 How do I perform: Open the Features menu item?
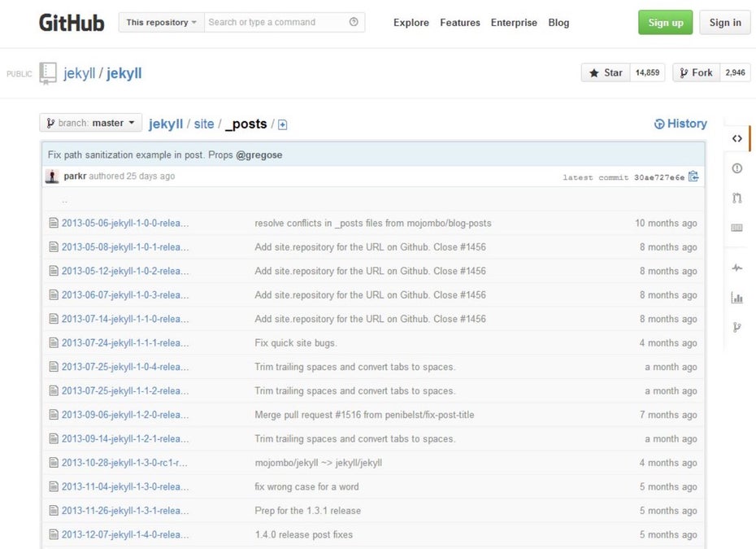(x=460, y=23)
